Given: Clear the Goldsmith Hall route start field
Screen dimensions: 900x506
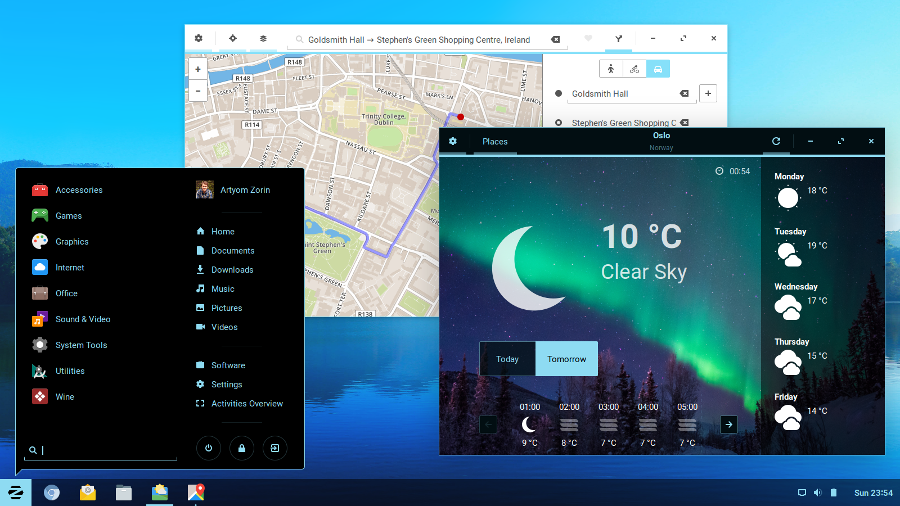Looking at the screenshot, I should (684, 93).
